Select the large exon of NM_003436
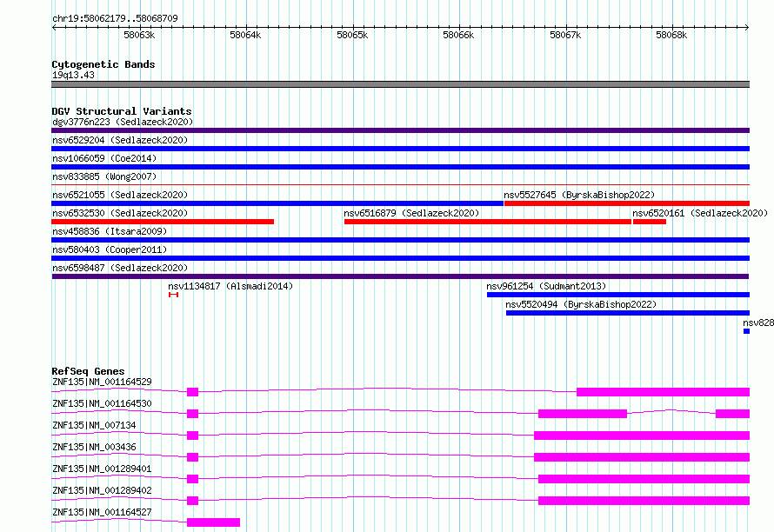774x532 pixels. 642,457
